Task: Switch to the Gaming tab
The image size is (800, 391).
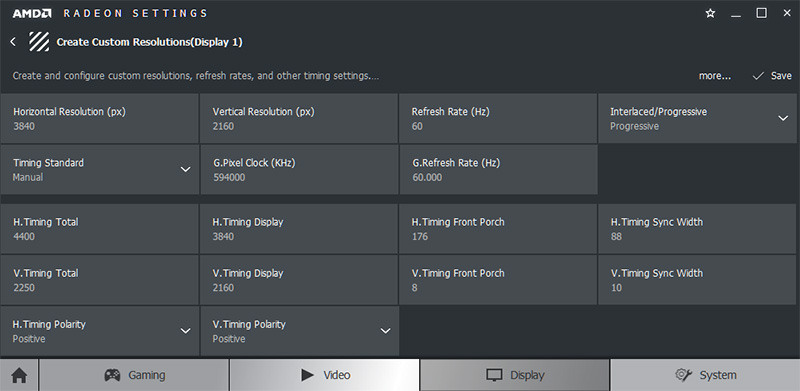Action: point(134,375)
